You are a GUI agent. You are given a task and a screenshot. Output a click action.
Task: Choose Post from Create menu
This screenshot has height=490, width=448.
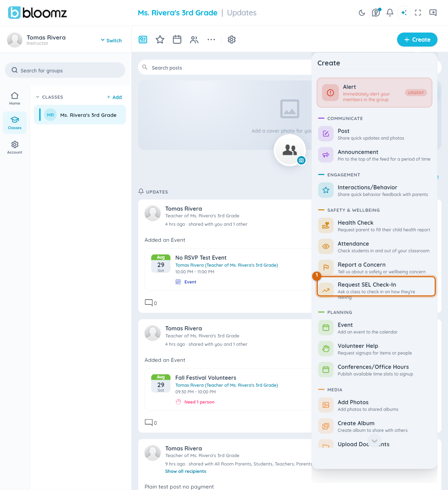(374, 134)
